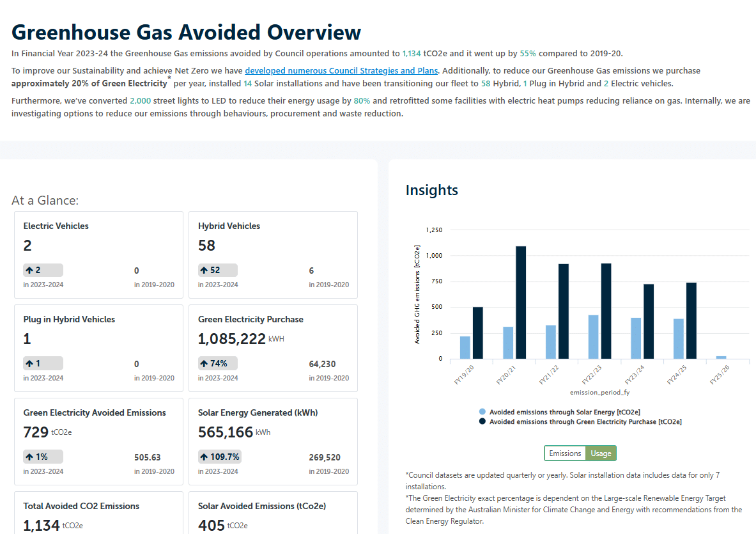Click the 74% increase badge for Green Electricity Purchase

pos(218,364)
